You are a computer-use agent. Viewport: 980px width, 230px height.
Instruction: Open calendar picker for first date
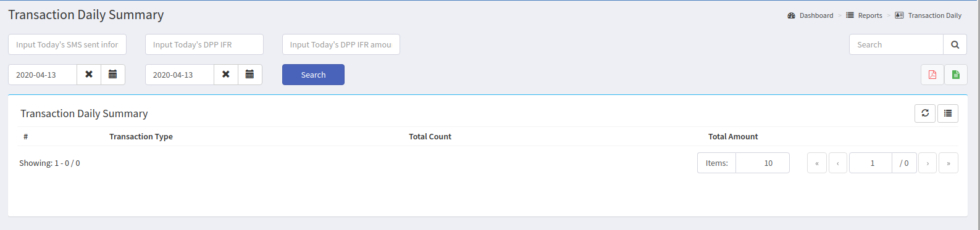[x=113, y=75]
